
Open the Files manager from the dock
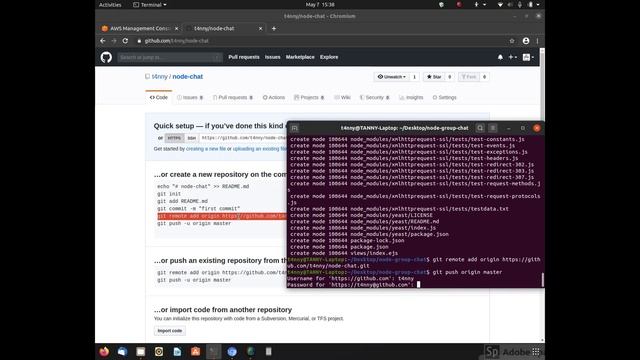point(141,351)
